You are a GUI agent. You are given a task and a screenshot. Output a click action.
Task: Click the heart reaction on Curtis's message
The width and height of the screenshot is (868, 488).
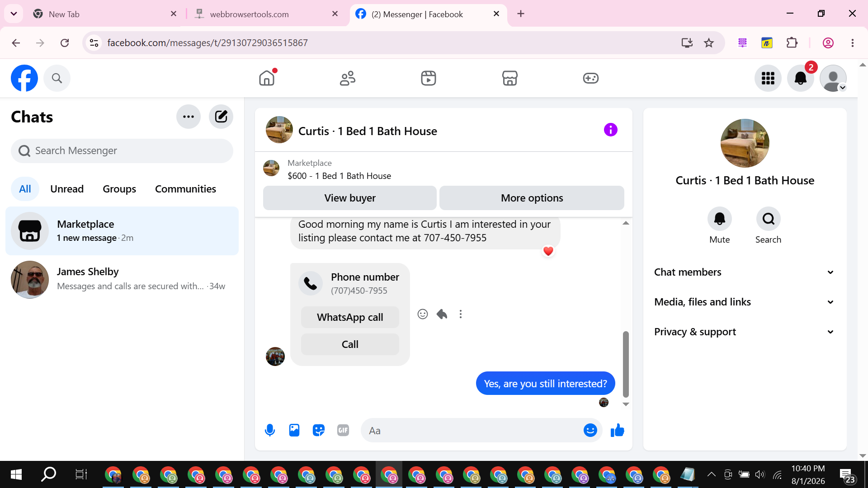(548, 251)
